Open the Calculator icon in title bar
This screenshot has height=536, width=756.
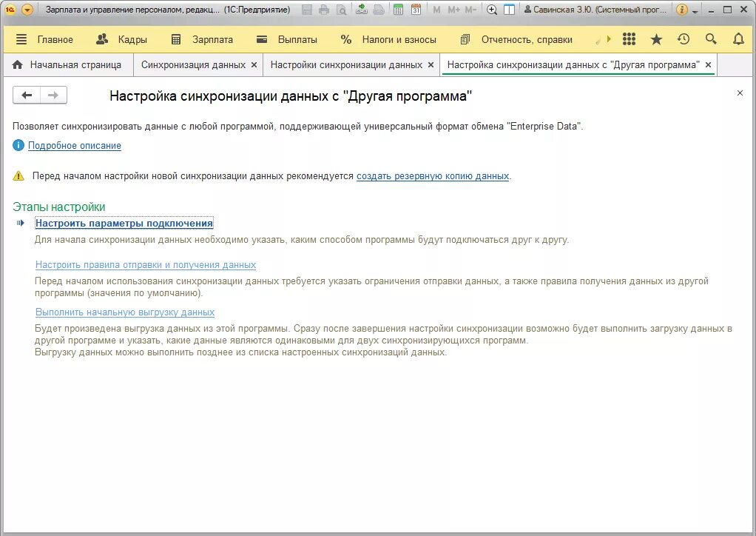(398, 10)
